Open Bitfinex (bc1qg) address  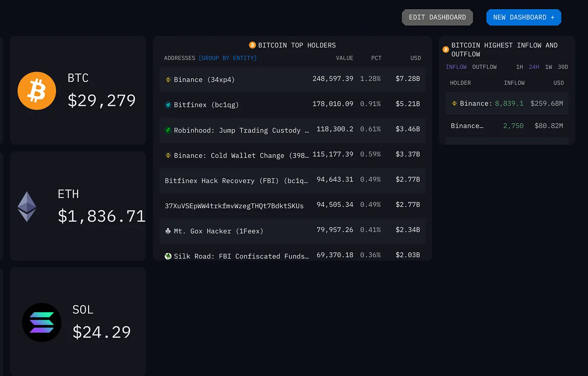pyautogui.click(x=206, y=105)
